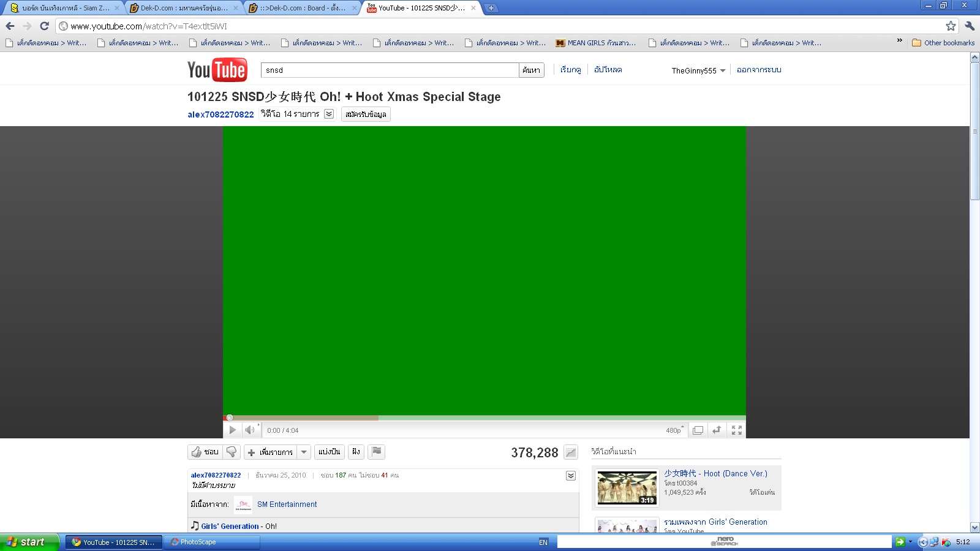Open the upload (อัปโหลด) link
This screenshot has width=980, height=551.
pyautogui.click(x=608, y=70)
